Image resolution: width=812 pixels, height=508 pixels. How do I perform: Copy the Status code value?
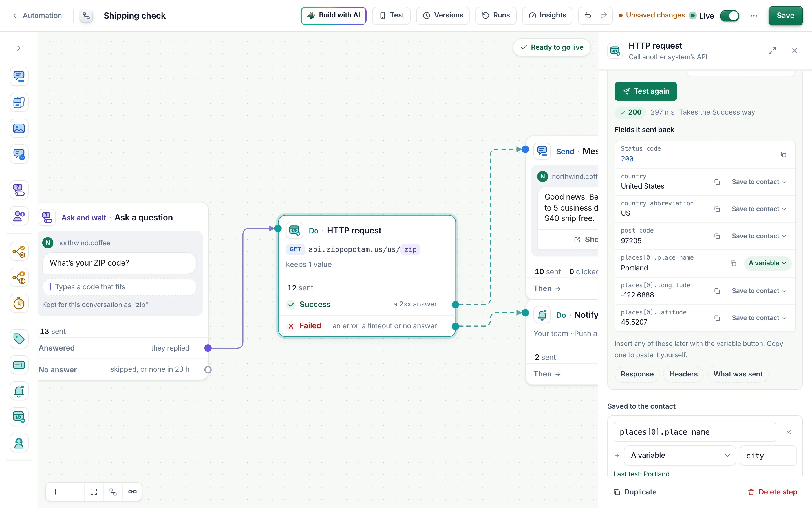(x=784, y=155)
